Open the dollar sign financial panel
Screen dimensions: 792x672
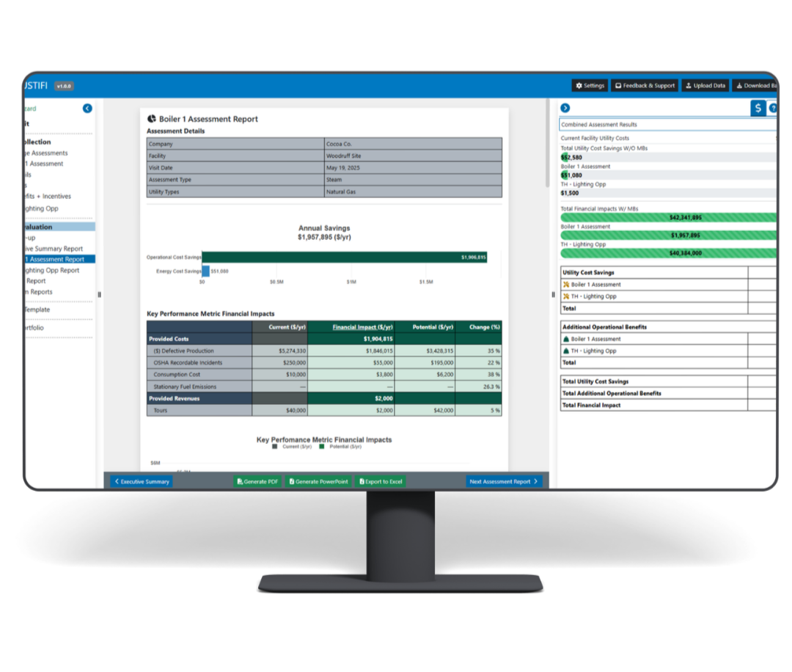(x=758, y=108)
